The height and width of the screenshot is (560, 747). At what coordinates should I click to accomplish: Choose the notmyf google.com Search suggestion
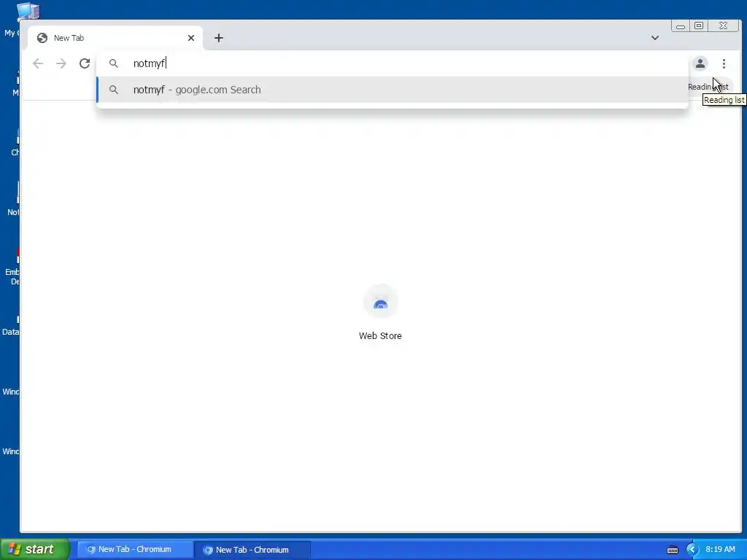[x=392, y=90]
